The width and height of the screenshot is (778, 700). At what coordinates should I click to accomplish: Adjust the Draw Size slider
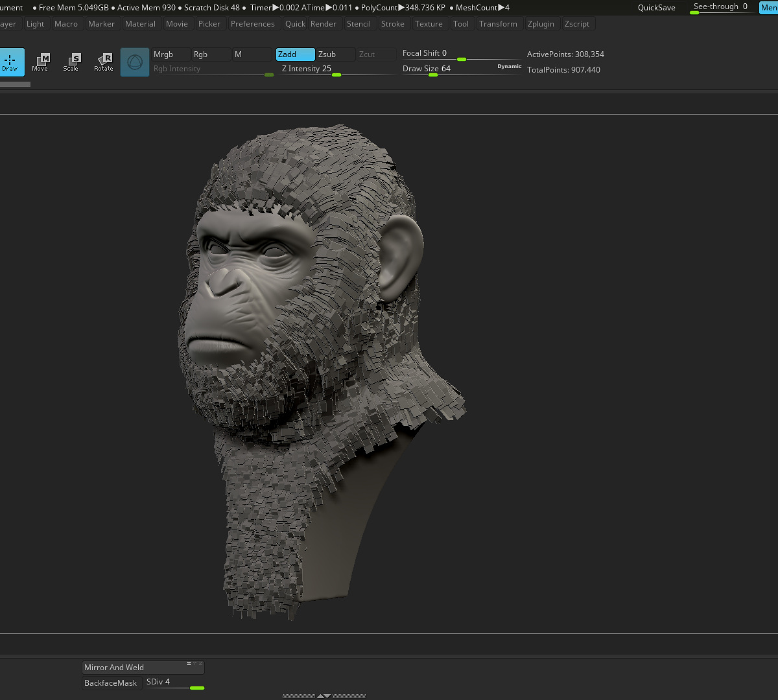click(461, 70)
